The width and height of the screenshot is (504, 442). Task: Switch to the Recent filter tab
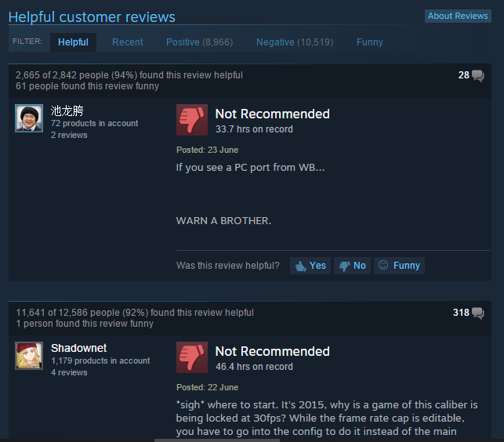point(127,42)
